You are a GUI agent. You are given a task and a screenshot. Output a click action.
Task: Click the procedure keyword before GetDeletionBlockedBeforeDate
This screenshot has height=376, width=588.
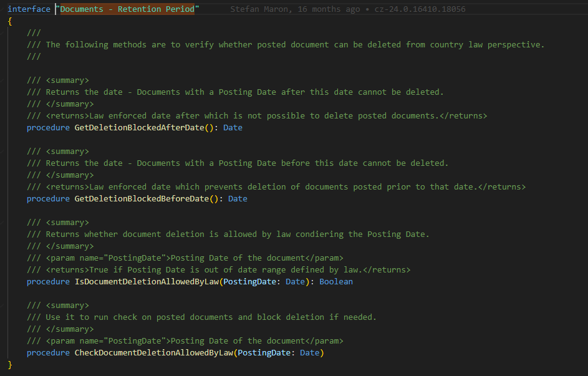click(x=47, y=198)
